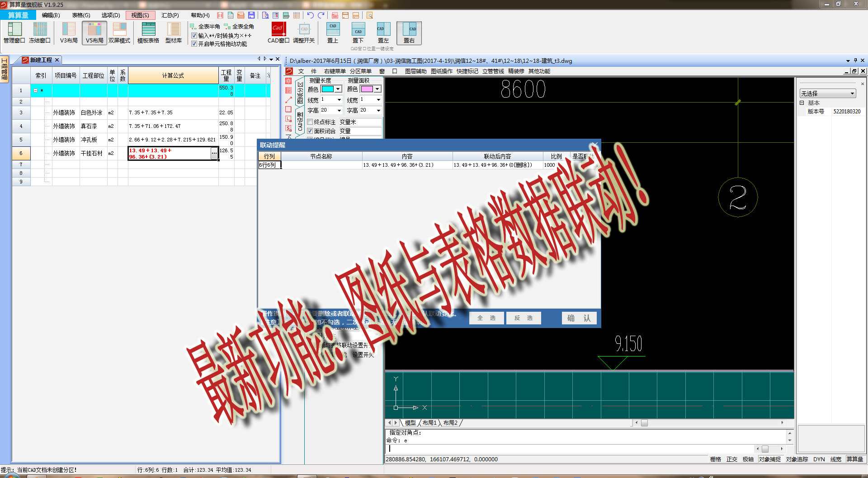Click 全选 in 联动提醒 dialog
Image resolution: width=868 pixels, height=478 pixels.
[486, 318]
